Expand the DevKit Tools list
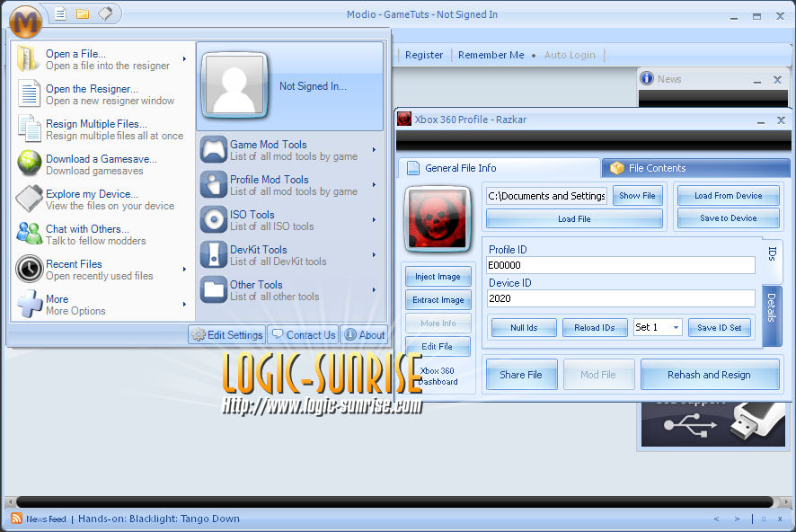The image size is (796, 532). coord(374,255)
